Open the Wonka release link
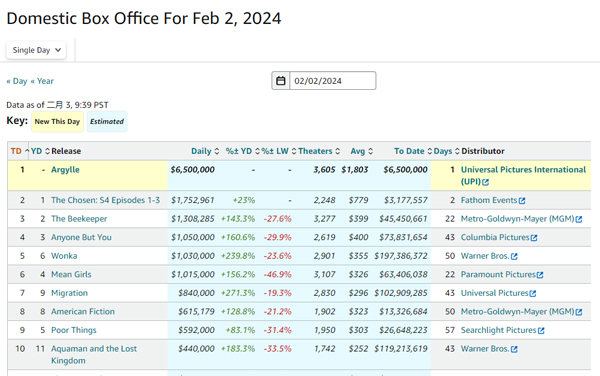The height and width of the screenshot is (376, 600). 64,256
